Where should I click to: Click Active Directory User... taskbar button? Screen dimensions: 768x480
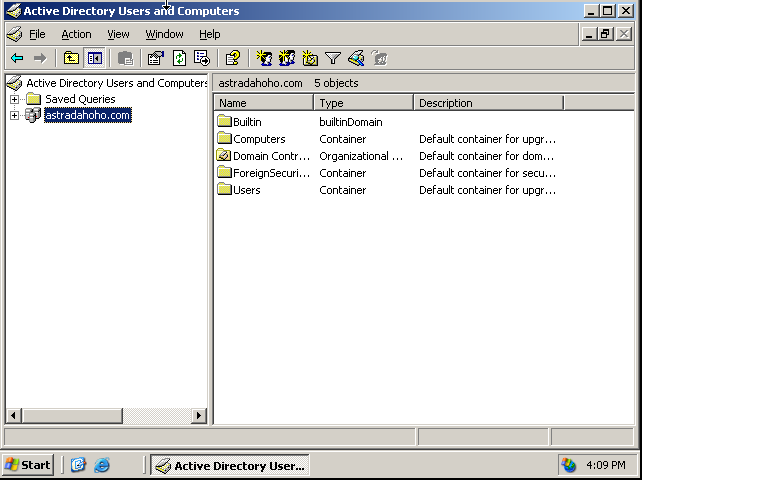coord(230,465)
